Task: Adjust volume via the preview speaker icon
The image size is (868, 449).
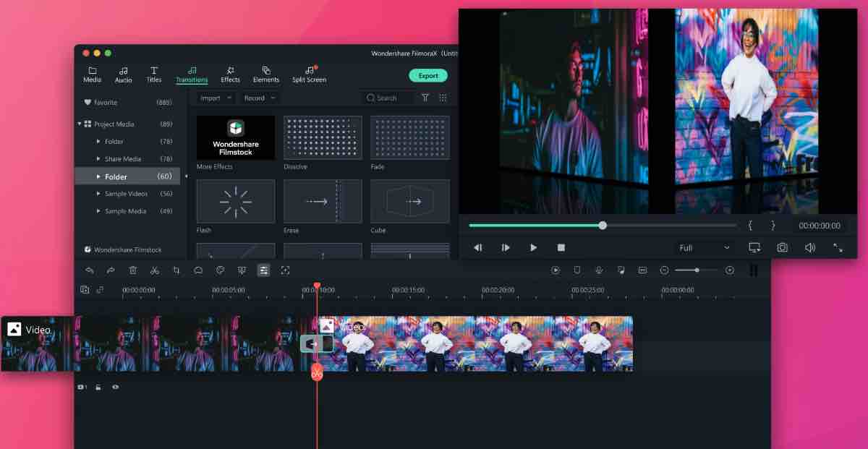Action: coord(810,247)
